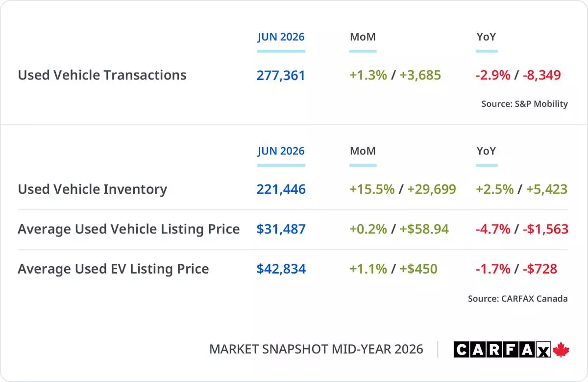
Task: Click the Used Vehicle Inventory label
Action: point(93,189)
